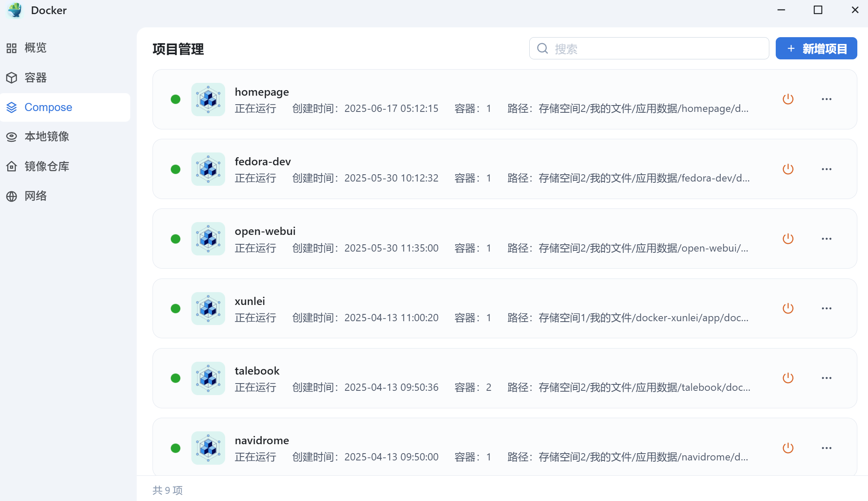Screen dimensions: 868x501
Task: Click 新增项目 to add a project
Action: pos(816,49)
